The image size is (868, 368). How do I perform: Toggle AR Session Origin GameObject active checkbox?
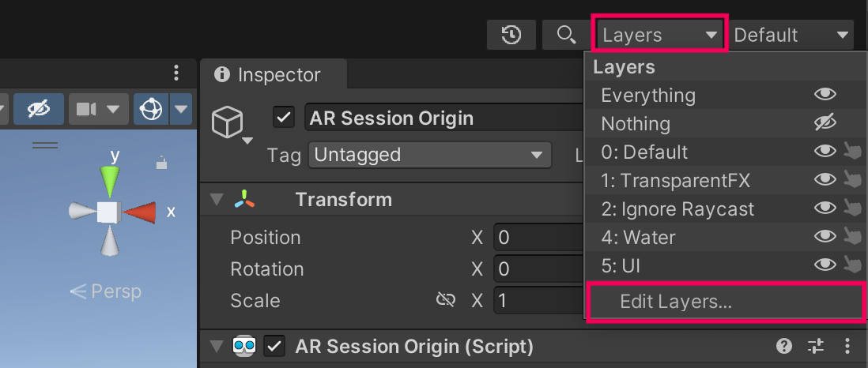click(284, 118)
